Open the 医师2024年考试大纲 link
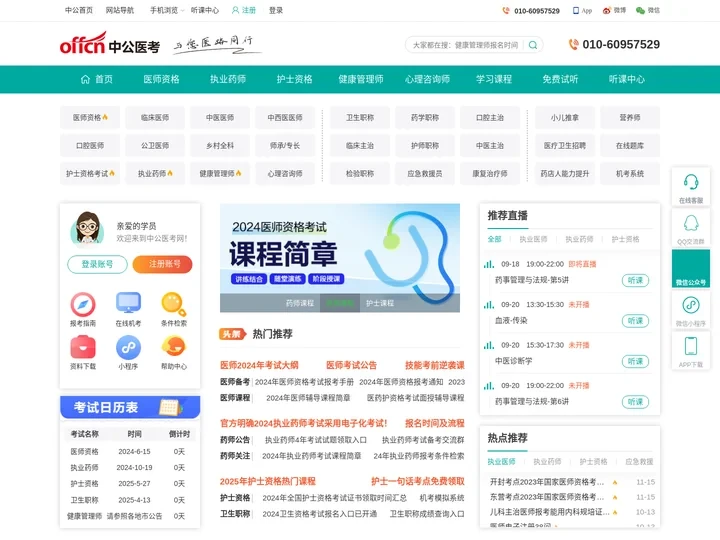The width and height of the screenshot is (720, 540). 259,365
